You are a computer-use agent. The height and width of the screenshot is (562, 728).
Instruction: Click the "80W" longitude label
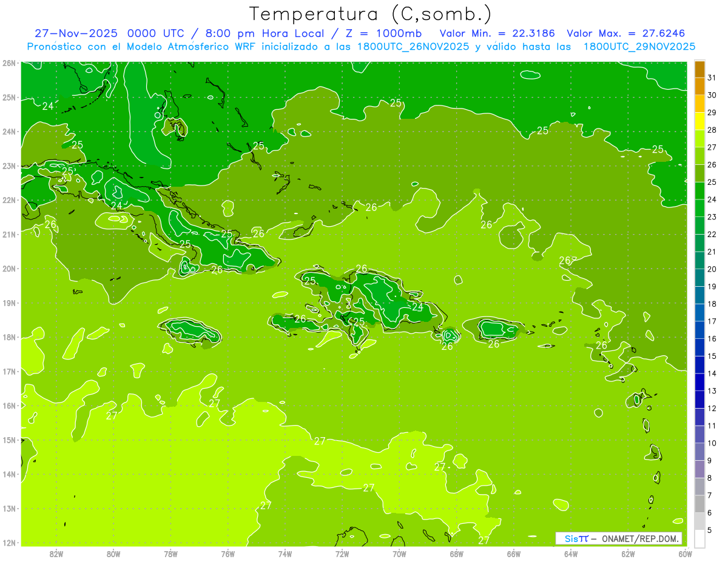(x=113, y=554)
